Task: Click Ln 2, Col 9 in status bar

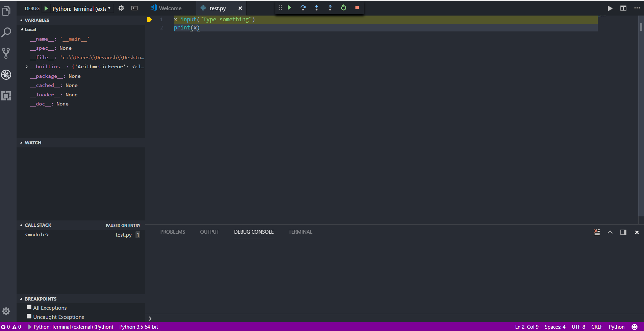Action: click(x=526, y=327)
